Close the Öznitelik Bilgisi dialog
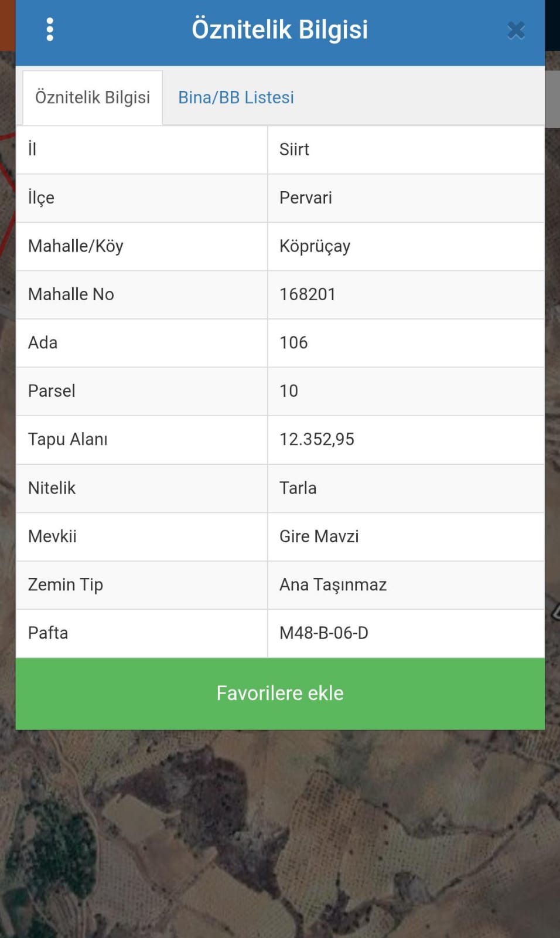560x938 pixels. click(x=515, y=30)
